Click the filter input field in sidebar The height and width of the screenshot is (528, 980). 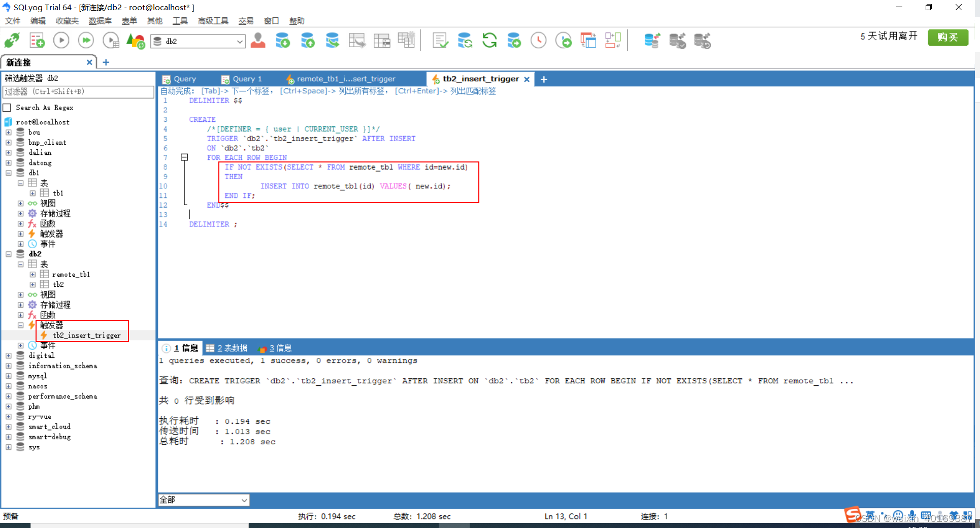78,92
